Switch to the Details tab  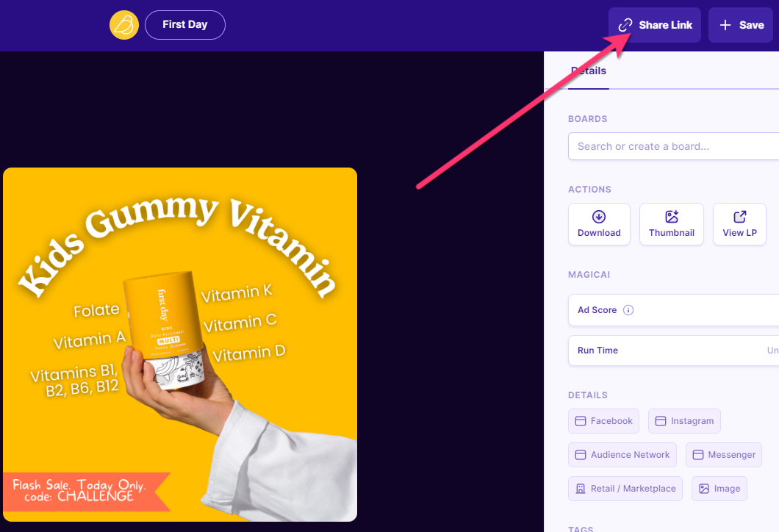coord(589,71)
